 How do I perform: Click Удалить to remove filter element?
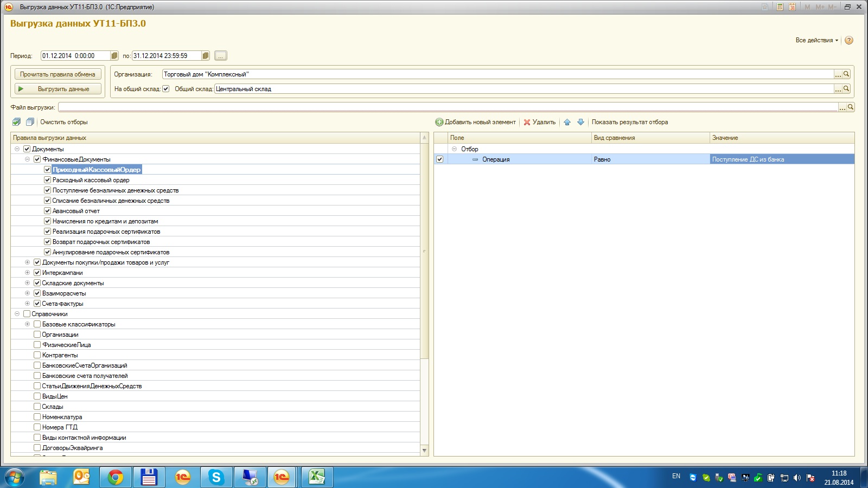click(x=539, y=122)
